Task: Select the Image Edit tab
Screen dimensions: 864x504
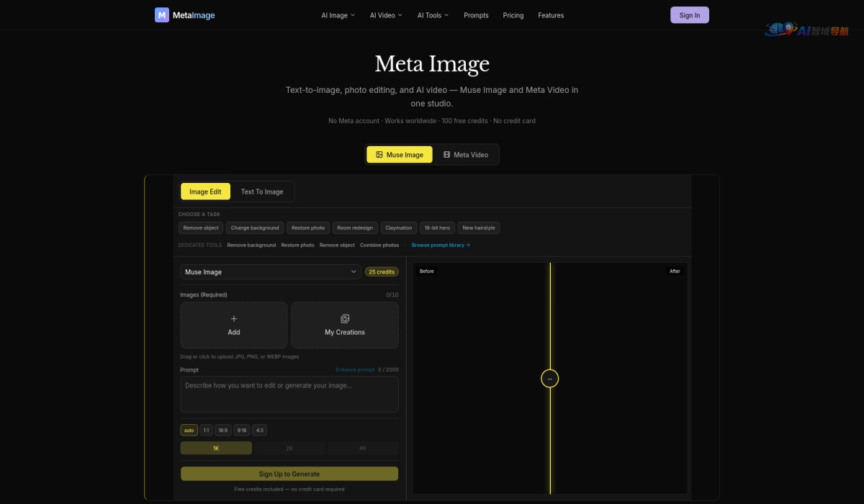Action: tap(205, 192)
